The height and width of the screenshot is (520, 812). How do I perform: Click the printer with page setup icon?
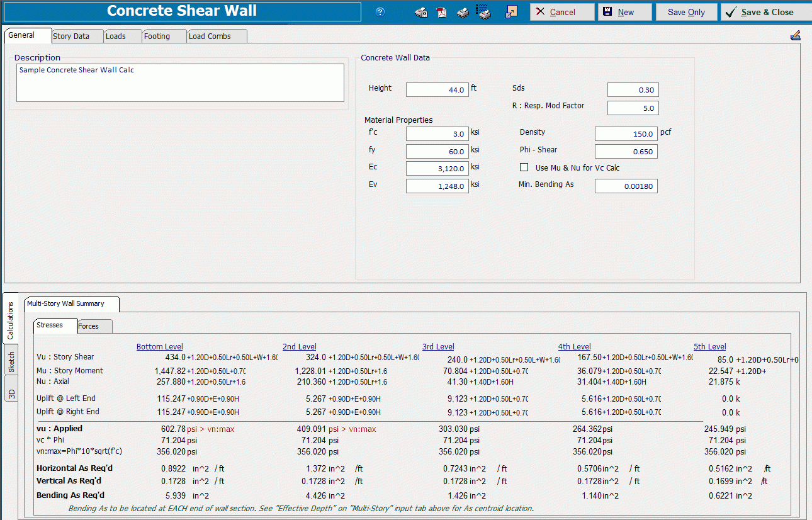click(x=421, y=11)
